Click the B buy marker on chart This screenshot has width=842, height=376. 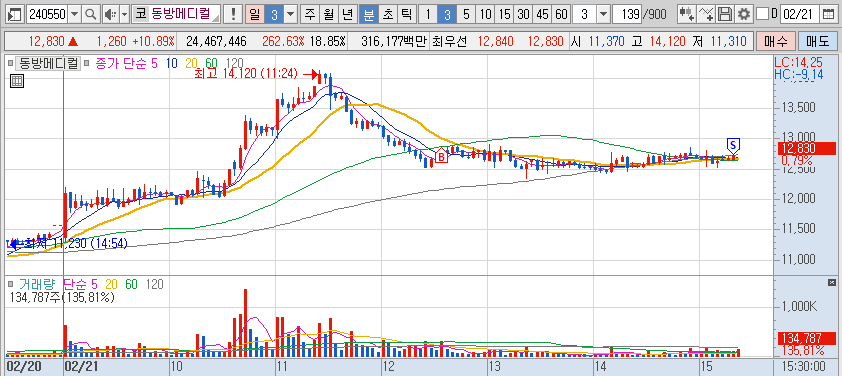(441, 156)
